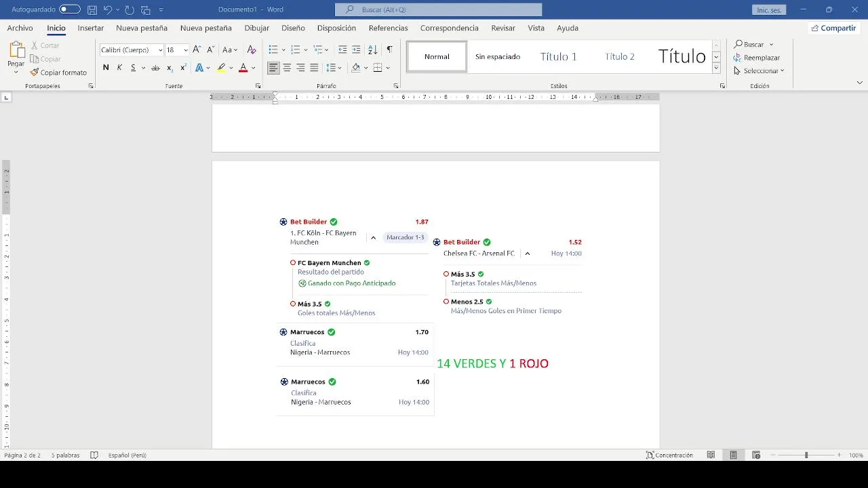Viewport: 868px width, 488px height.
Task: Open the Insertar tab
Action: click(91, 28)
